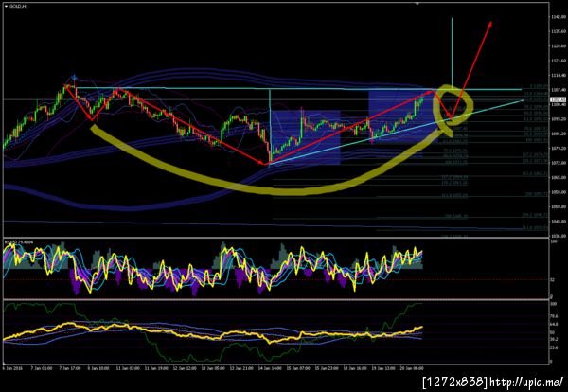
Task: Click the 1107.40 price axis label
Action: [x=558, y=90]
